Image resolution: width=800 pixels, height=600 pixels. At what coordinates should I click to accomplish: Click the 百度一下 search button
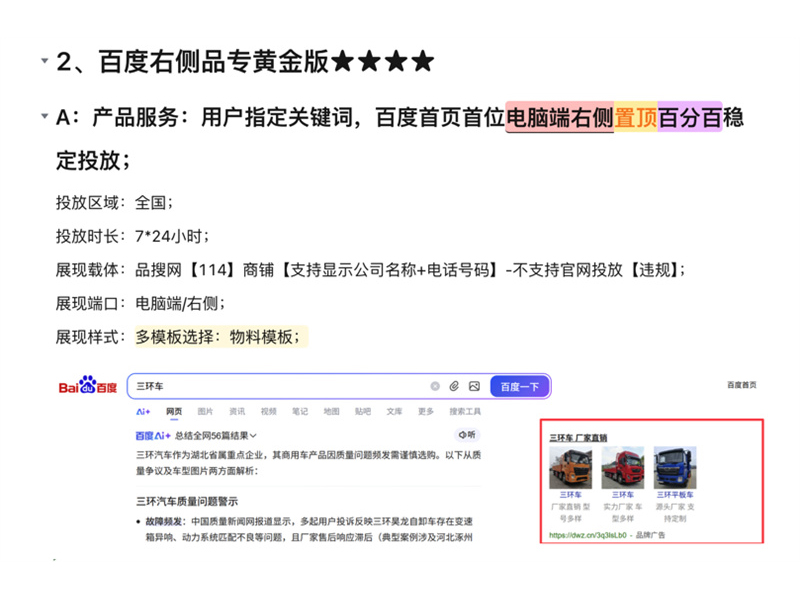(519, 386)
